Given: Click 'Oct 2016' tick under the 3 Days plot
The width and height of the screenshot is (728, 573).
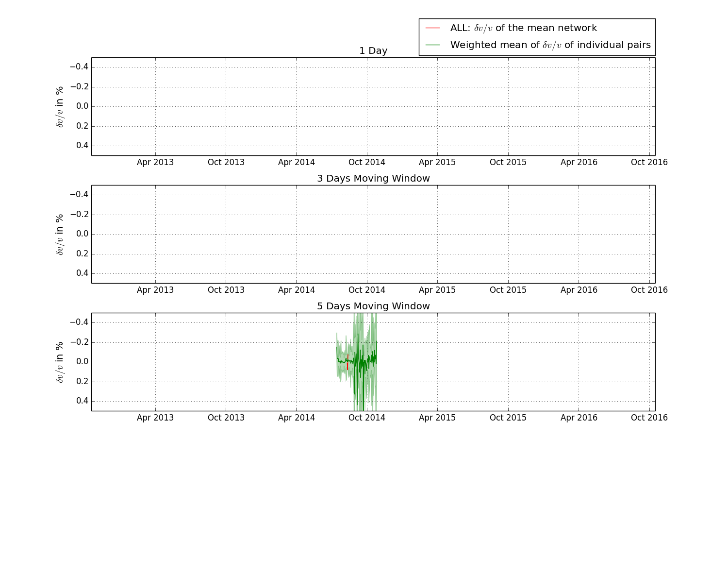Looking at the screenshot, I should point(649,290).
